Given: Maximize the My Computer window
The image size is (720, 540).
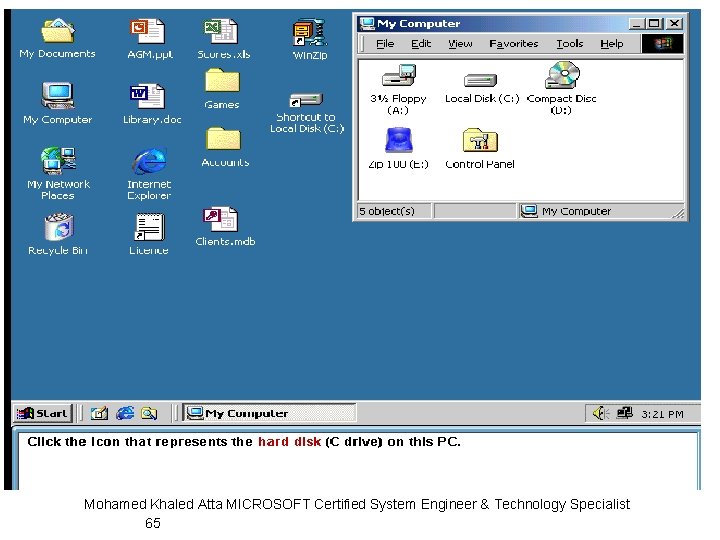Looking at the screenshot, I should 654,23.
